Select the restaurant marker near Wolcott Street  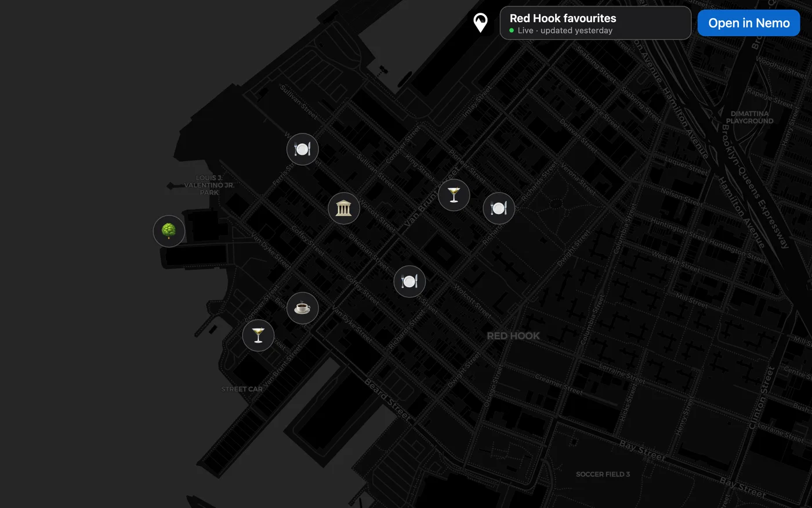409,282
